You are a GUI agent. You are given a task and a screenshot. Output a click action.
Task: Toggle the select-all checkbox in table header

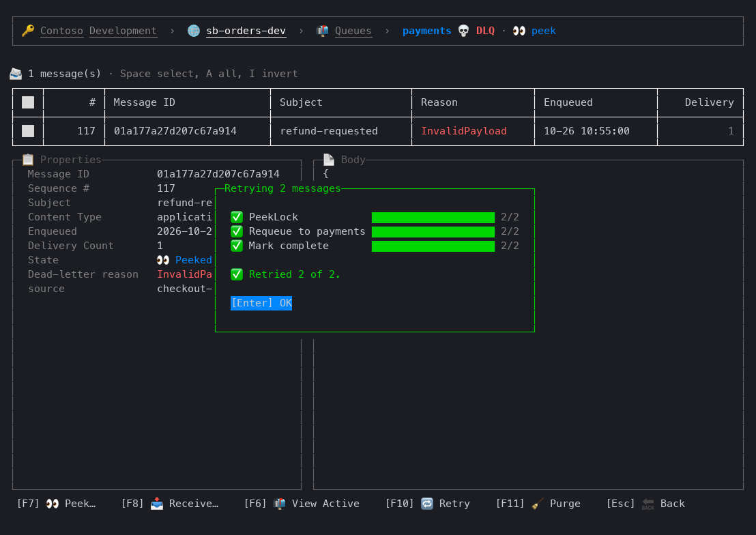[x=28, y=102]
